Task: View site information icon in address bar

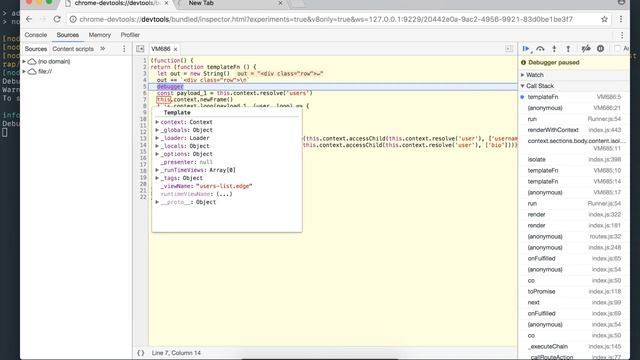Action: coord(73,19)
